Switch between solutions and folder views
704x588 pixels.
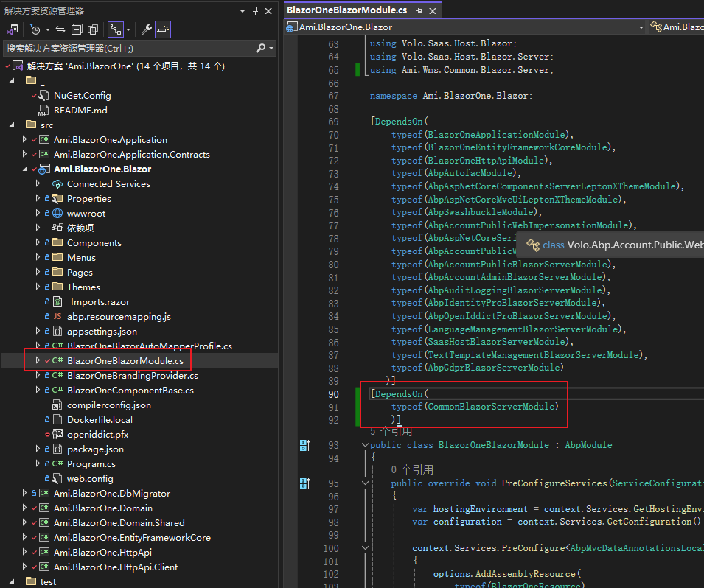[x=12, y=29]
